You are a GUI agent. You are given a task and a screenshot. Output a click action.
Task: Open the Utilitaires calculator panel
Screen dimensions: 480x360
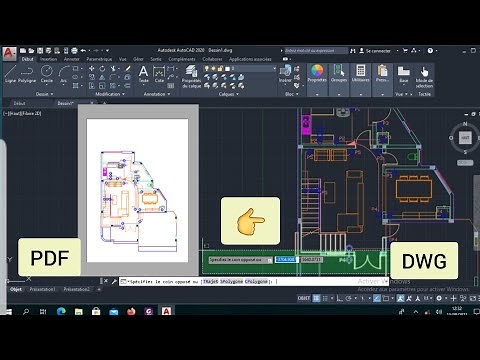coord(360,74)
